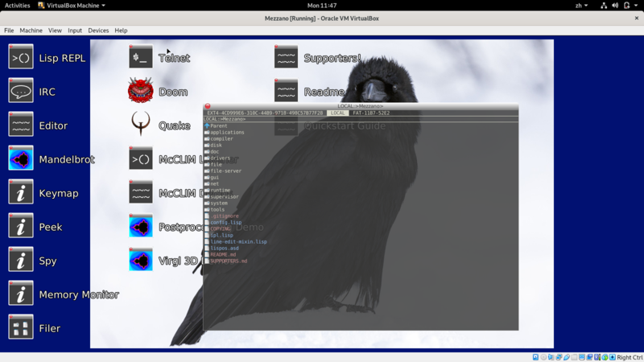Click the display settings status icon

(x=581, y=357)
